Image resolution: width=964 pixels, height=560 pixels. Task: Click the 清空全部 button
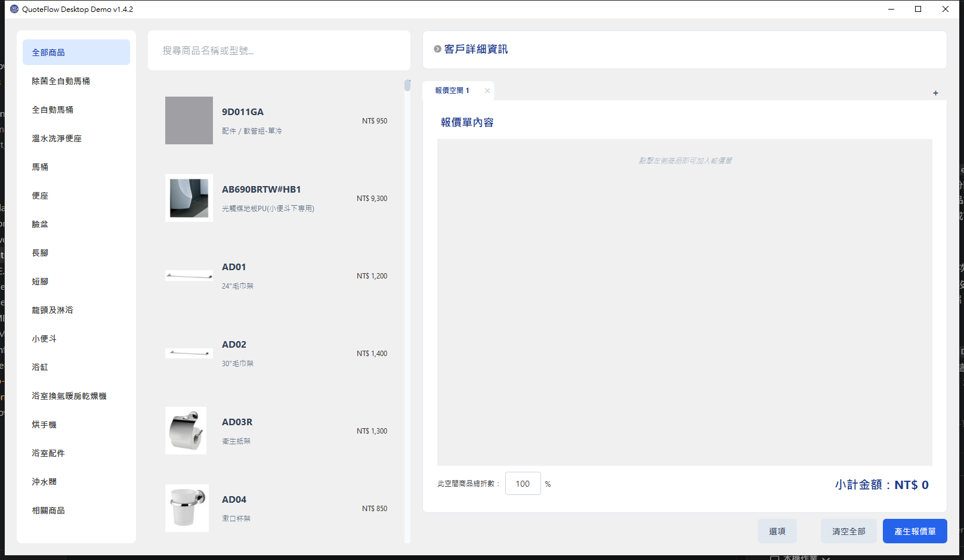[x=849, y=531]
